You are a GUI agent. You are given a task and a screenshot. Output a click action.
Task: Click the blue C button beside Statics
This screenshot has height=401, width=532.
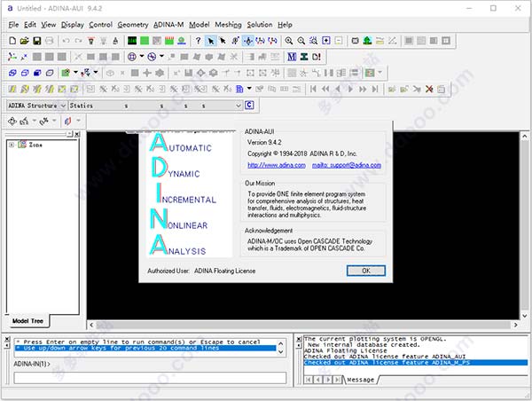249,106
